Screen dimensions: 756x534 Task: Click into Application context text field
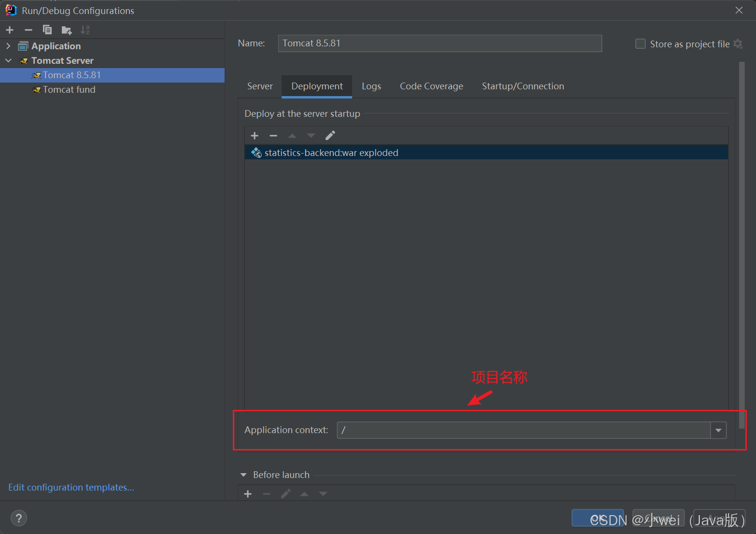[524, 430]
